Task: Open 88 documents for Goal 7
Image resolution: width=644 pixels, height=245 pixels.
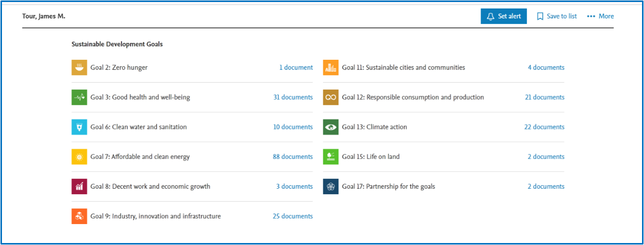Action: (293, 157)
